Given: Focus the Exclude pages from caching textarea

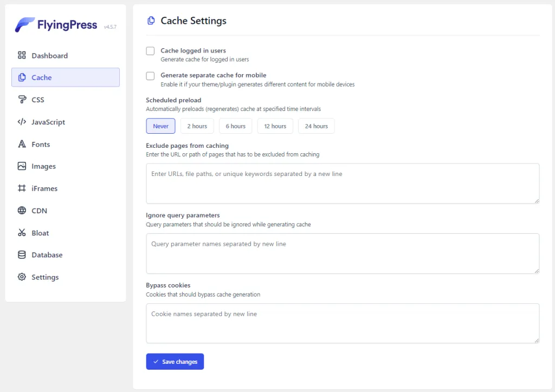Looking at the screenshot, I should pos(342,184).
